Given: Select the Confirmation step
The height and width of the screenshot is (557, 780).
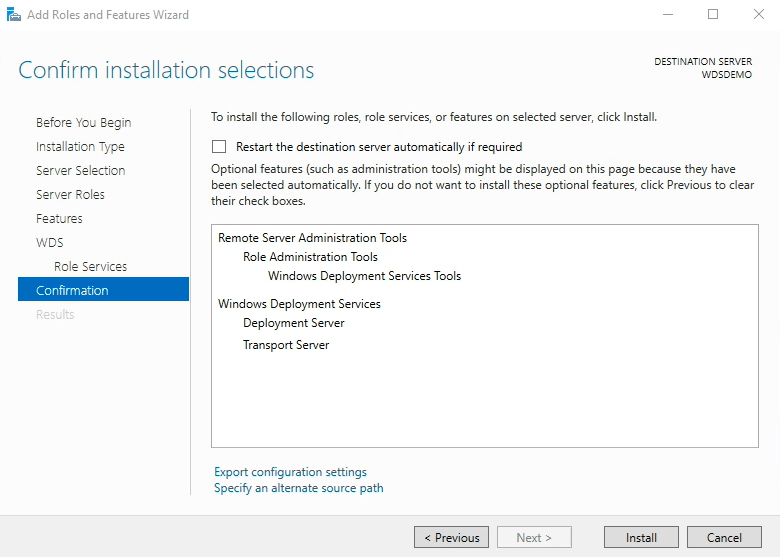Looking at the screenshot, I should tap(72, 290).
